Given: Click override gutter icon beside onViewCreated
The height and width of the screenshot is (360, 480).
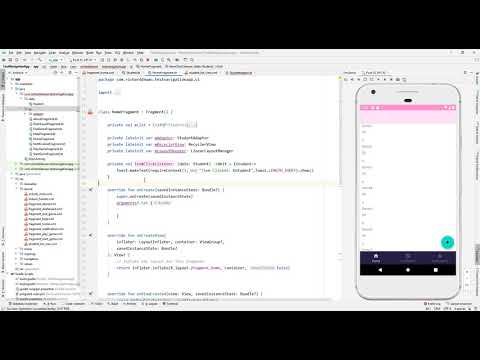Looking at the screenshot, I should pos(91,294).
